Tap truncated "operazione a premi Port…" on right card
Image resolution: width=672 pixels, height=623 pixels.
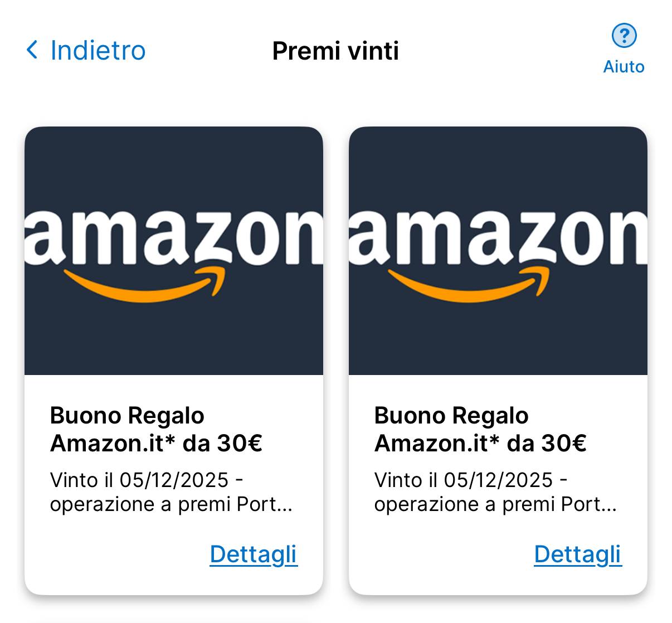495,504
